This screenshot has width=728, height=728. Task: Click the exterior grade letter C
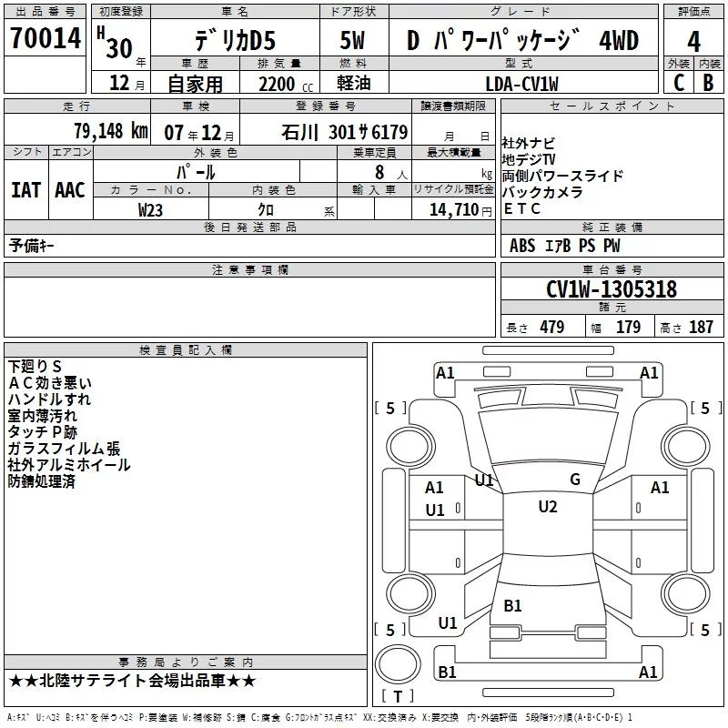click(679, 83)
